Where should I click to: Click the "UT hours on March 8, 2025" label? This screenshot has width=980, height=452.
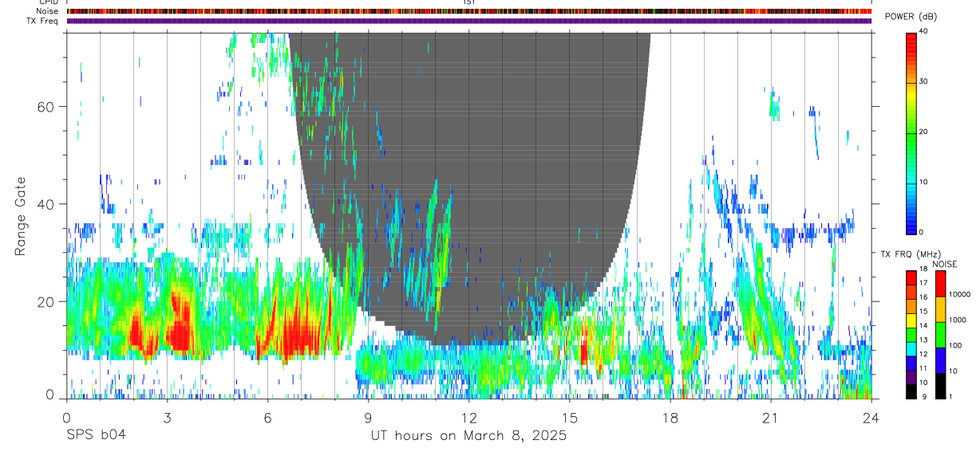pyautogui.click(x=468, y=435)
